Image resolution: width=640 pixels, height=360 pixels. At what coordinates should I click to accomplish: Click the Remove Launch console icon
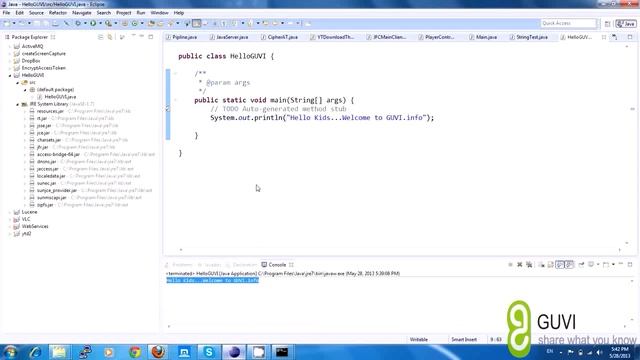coord(520,264)
